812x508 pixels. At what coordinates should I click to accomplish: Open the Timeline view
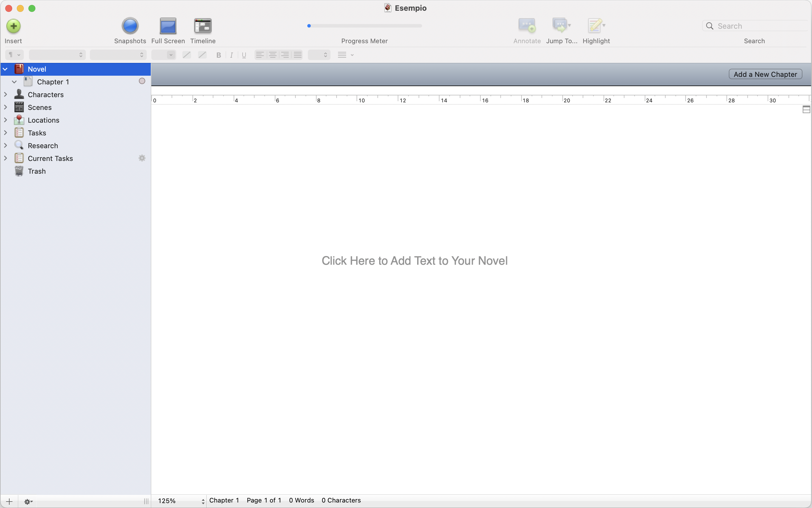point(203,26)
